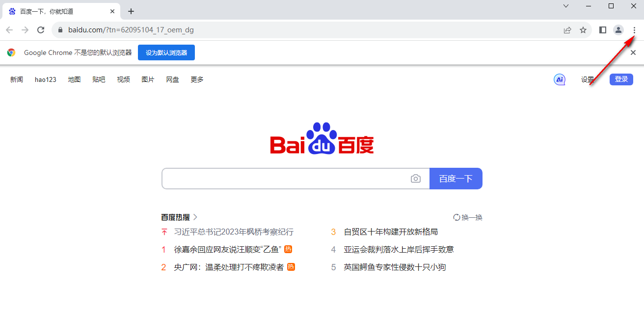The height and width of the screenshot is (312, 644).
Task: Bookmark this page with the star icon
Action: coord(583,30)
